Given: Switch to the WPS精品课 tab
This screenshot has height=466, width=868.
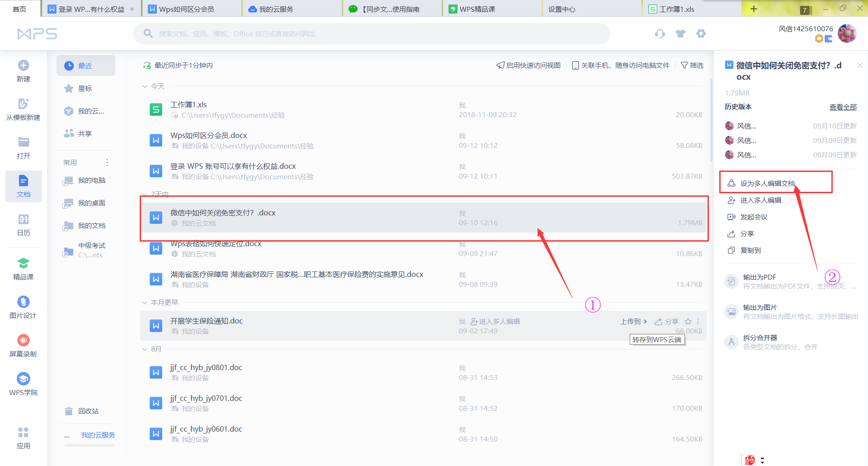Looking at the screenshot, I should 492,9.
